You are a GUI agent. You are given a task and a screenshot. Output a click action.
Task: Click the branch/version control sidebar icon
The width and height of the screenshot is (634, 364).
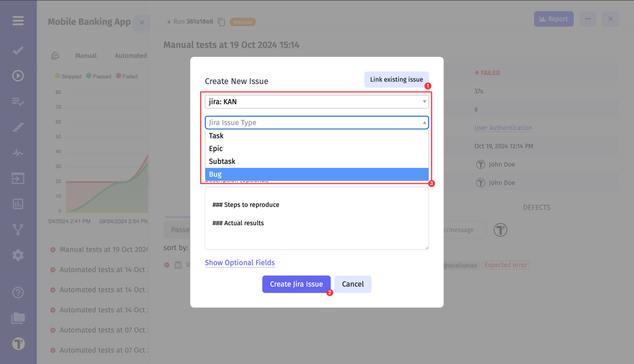point(18,229)
